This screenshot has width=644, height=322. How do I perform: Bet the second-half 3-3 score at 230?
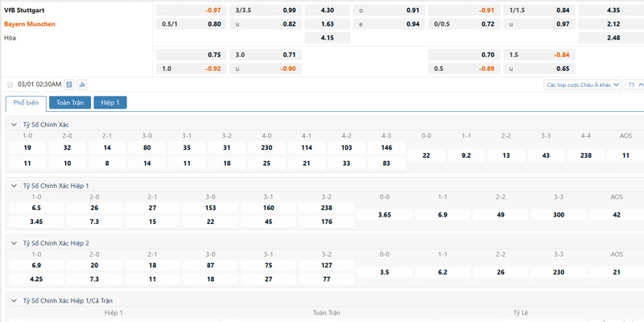[x=559, y=272]
